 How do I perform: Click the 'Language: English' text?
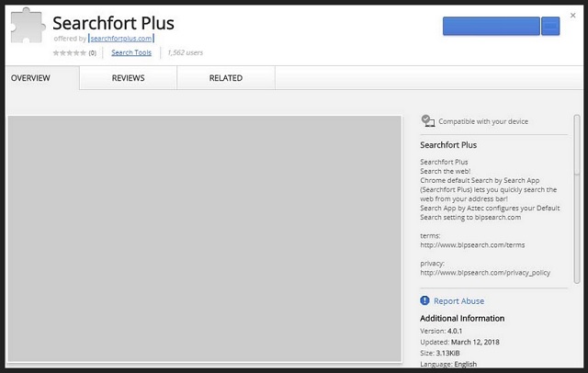[448, 364]
